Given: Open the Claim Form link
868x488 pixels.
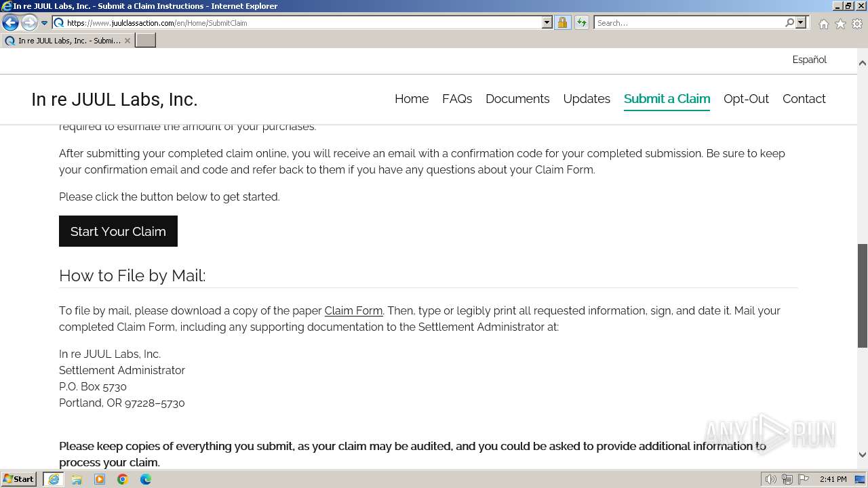Looking at the screenshot, I should [353, 310].
